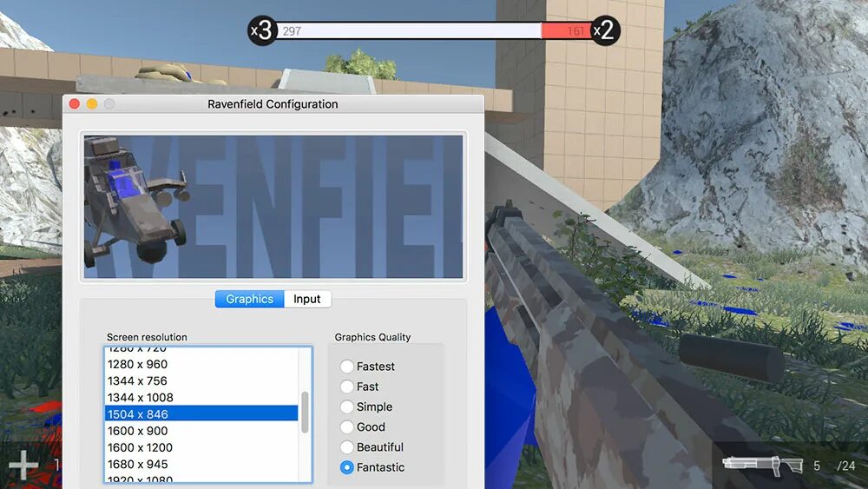Click the health plus icon in HUD
This screenshot has height=489, width=868.
coord(23,466)
